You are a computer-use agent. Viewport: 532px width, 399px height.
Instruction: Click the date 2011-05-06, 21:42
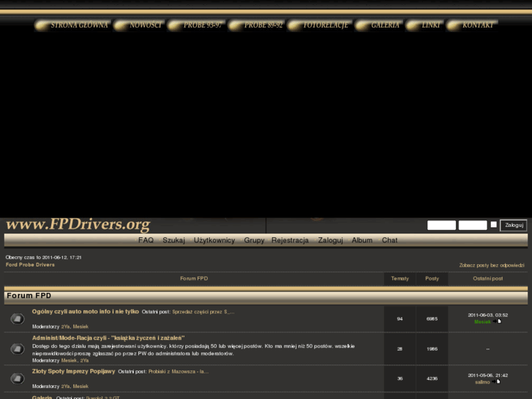(488, 376)
